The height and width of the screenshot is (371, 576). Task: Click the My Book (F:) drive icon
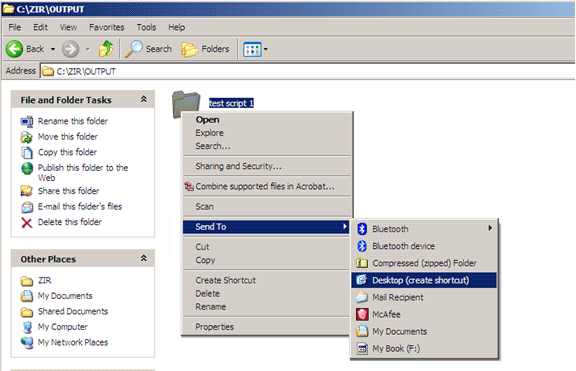click(x=362, y=349)
